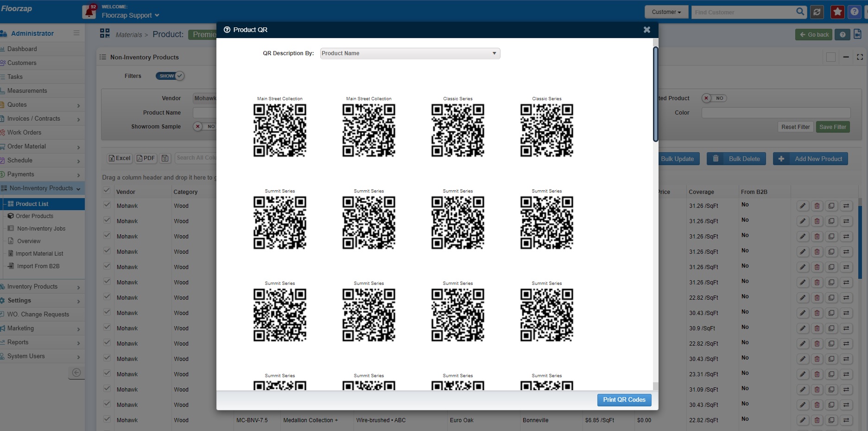Click the edit pencil in the 30.9 /SqFt row
Screen dimensions: 868x431
click(803, 328)
